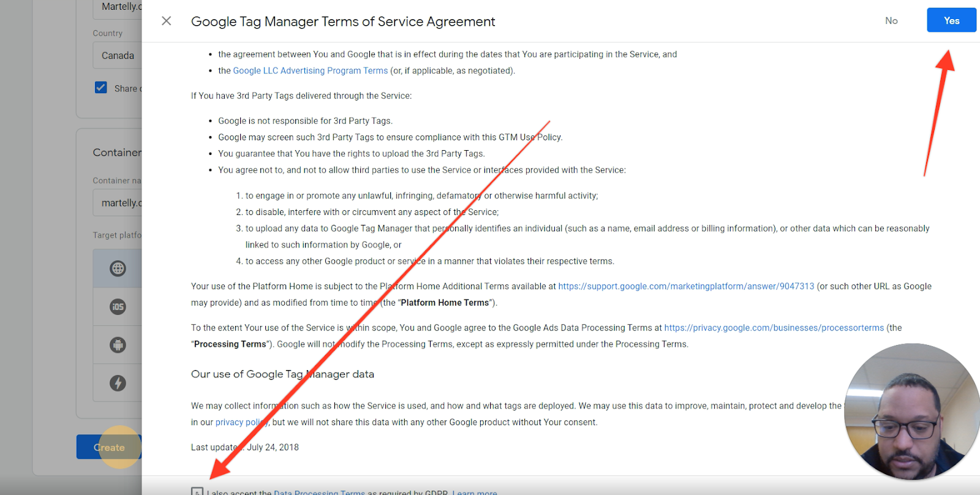Open the privacy.google.com processorterms link
This screenshot has width=980, height=495.
774,328
